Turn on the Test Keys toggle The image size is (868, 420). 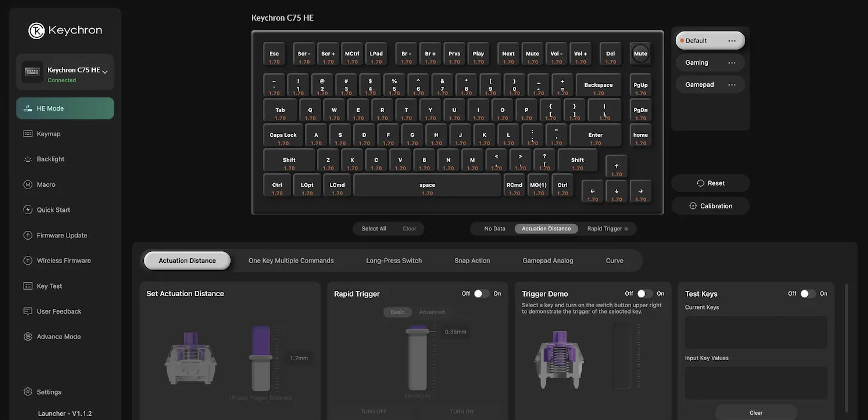click(808, 294)
